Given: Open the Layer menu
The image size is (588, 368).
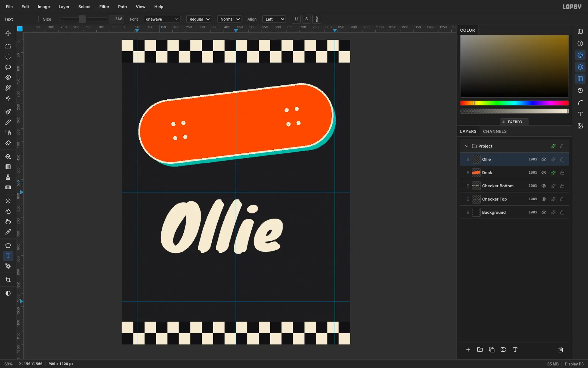Looking at the screenshot, I should click(x=64, y=7).
